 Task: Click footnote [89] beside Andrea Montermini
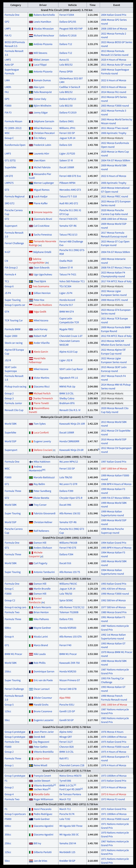point(44,470)
